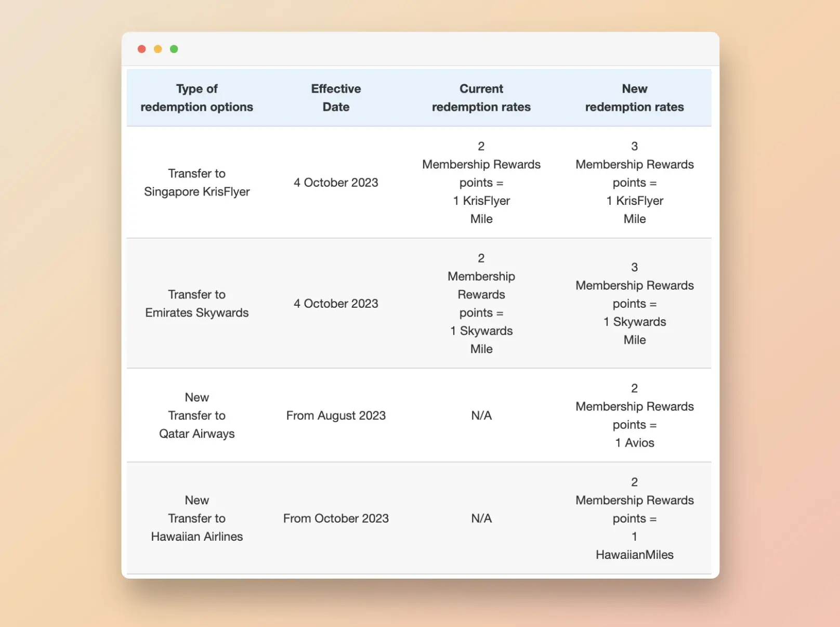Viewport: 840px width, 627px height.
Task: Select the 'From August 2023' cell
Action: pos(336,415)
